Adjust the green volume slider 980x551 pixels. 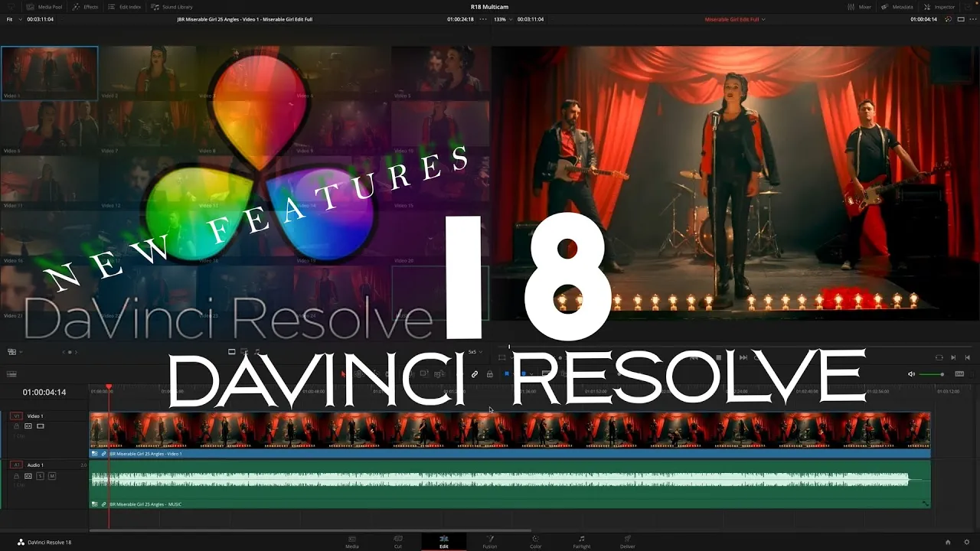tap(932, 374)
